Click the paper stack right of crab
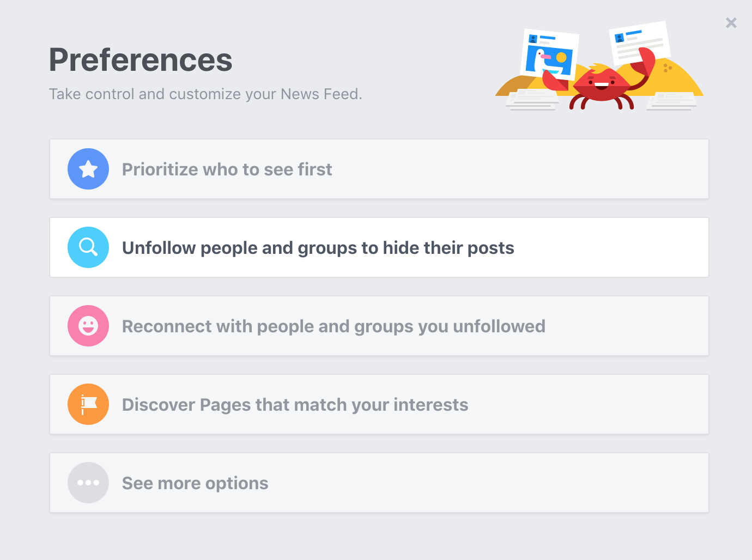The image size is (752, 560). 672,101
